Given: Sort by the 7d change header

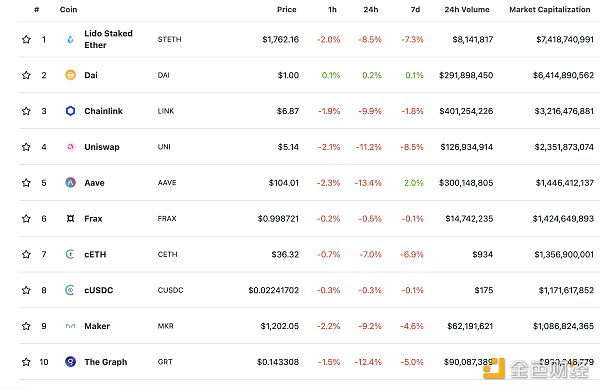Looking at the screenshot, I should point(415,9).
